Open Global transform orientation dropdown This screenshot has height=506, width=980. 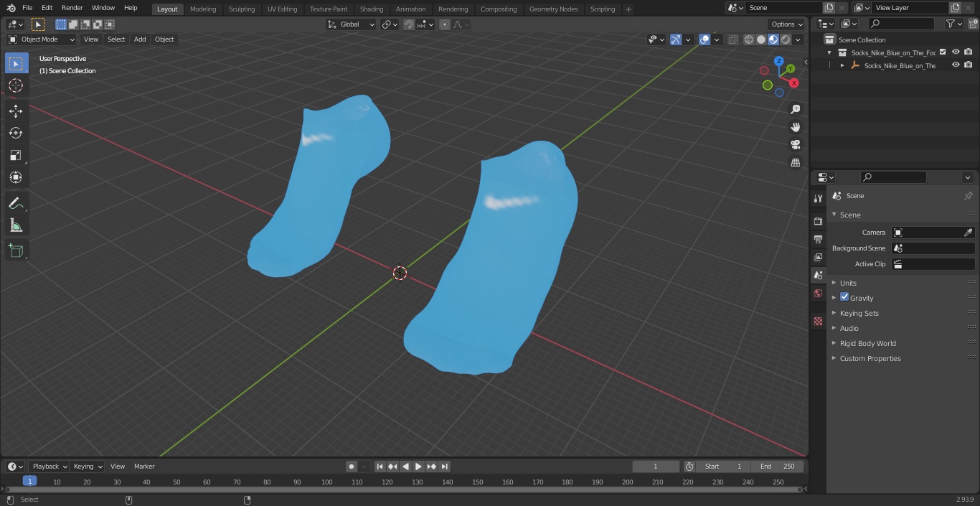(x=352, y=24)
